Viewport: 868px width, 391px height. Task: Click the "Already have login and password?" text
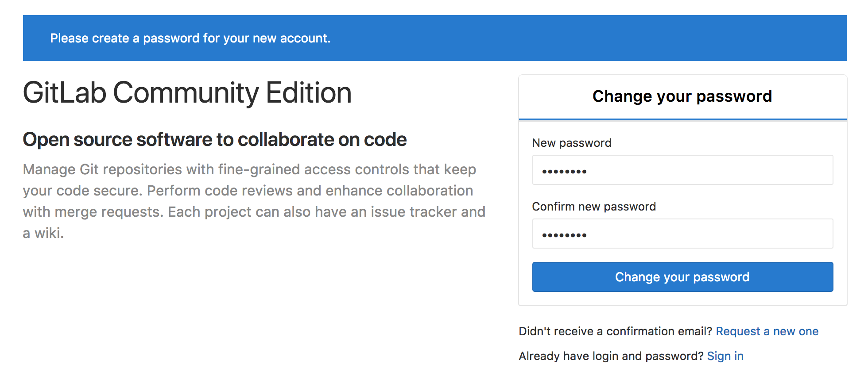[x=611, y=356]
